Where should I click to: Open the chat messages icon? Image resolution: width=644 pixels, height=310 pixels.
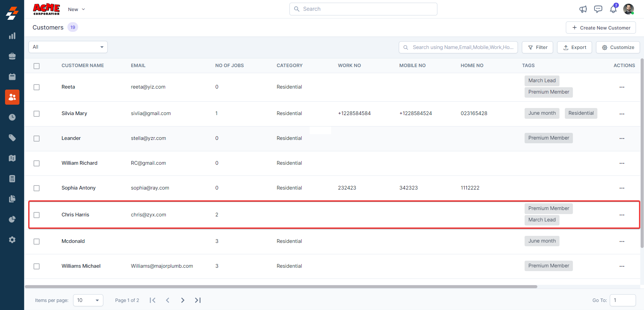[x=598, y=9]
